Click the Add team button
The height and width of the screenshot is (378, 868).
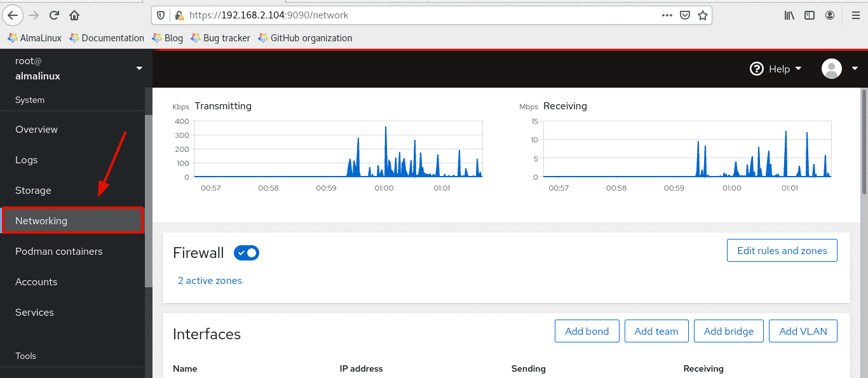656,331
